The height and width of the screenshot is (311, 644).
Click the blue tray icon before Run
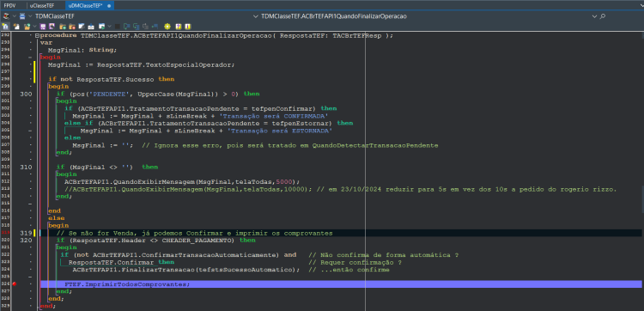(91, 27)
